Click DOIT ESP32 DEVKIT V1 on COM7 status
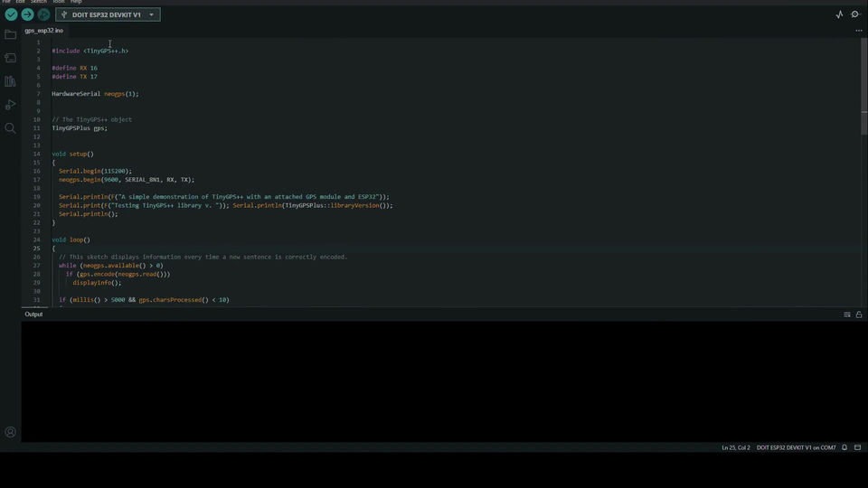Image resolution: width=868 pixels, height=488 pixels. coord(796,447)
